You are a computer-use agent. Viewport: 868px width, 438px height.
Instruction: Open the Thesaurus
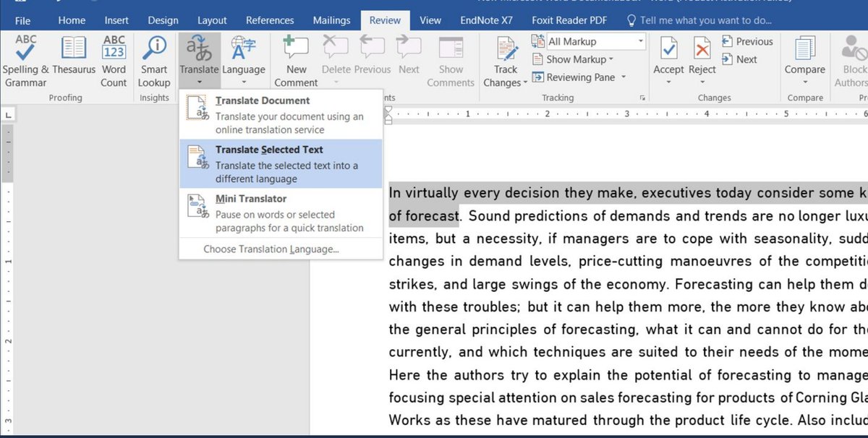(74, 55)
